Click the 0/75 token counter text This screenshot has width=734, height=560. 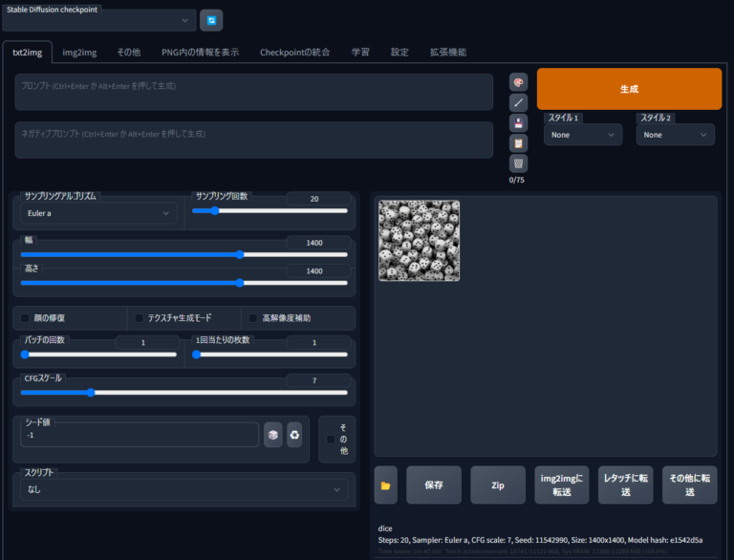pos(517,180)
